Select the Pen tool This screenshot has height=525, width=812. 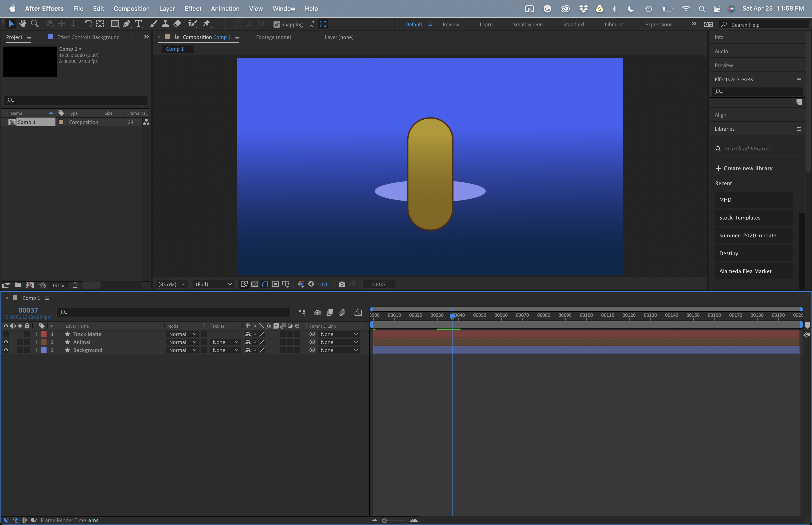pos(127,24)
